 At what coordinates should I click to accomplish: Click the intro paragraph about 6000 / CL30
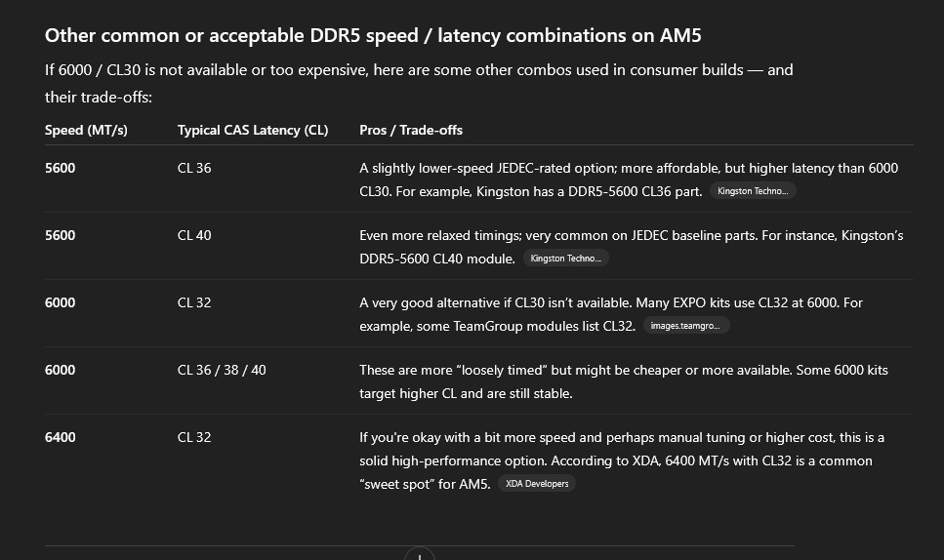click(x=419, y=83)
